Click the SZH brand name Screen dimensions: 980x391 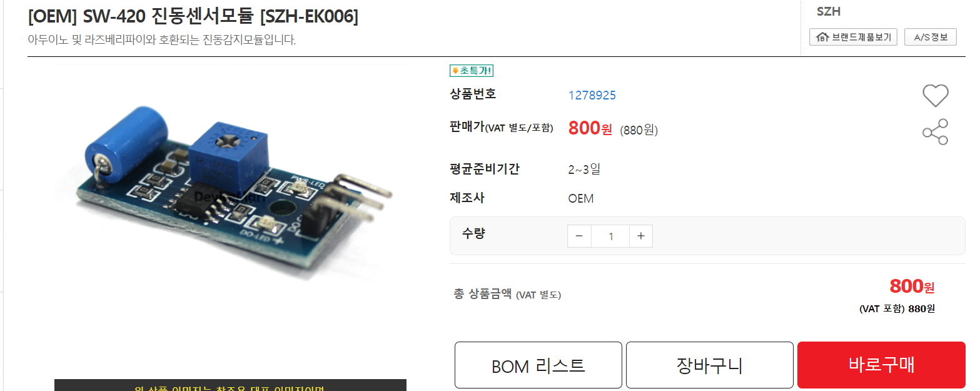coord(829,12)
